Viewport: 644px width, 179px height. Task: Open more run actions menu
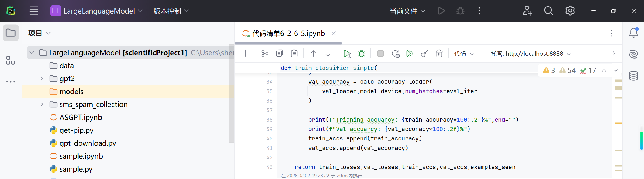pyautogui.click(x=479, y=11)
